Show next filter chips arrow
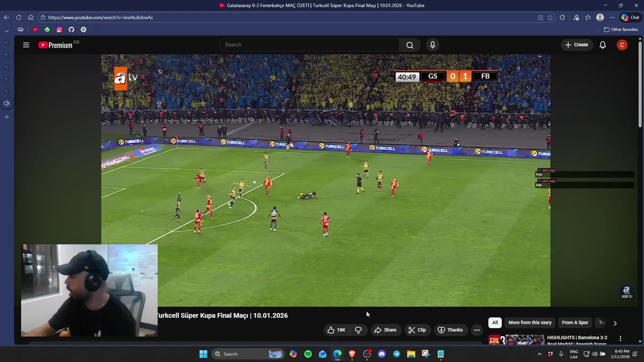This screenshot has height=362, width=644. [x=615, y=323]
